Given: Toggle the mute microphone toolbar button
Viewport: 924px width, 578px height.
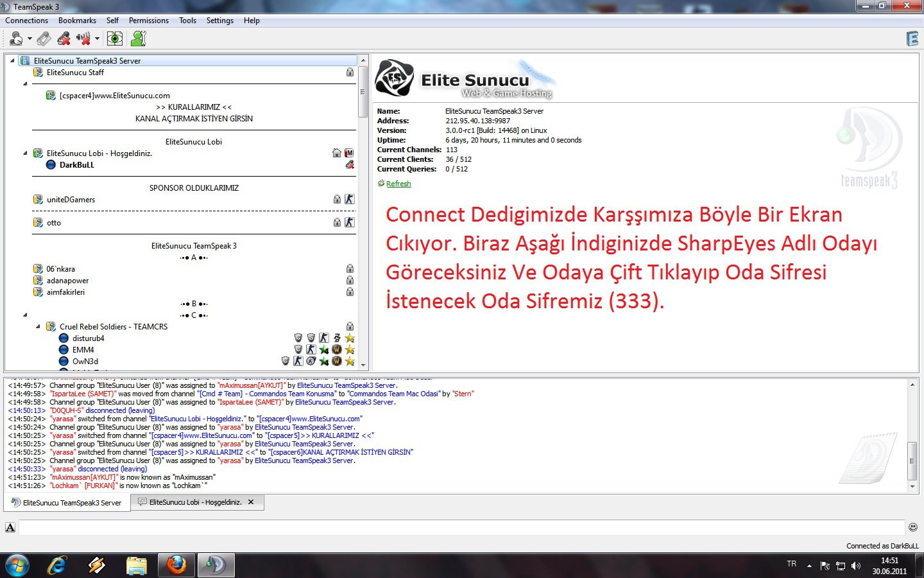Looking at the screenshot, I should [x=64, y=39].
